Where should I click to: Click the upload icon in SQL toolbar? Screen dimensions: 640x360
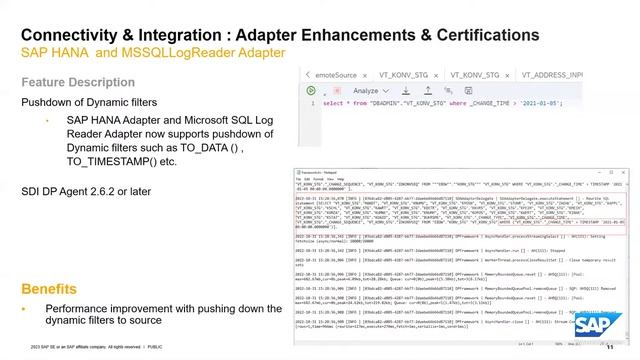point(428,91)
